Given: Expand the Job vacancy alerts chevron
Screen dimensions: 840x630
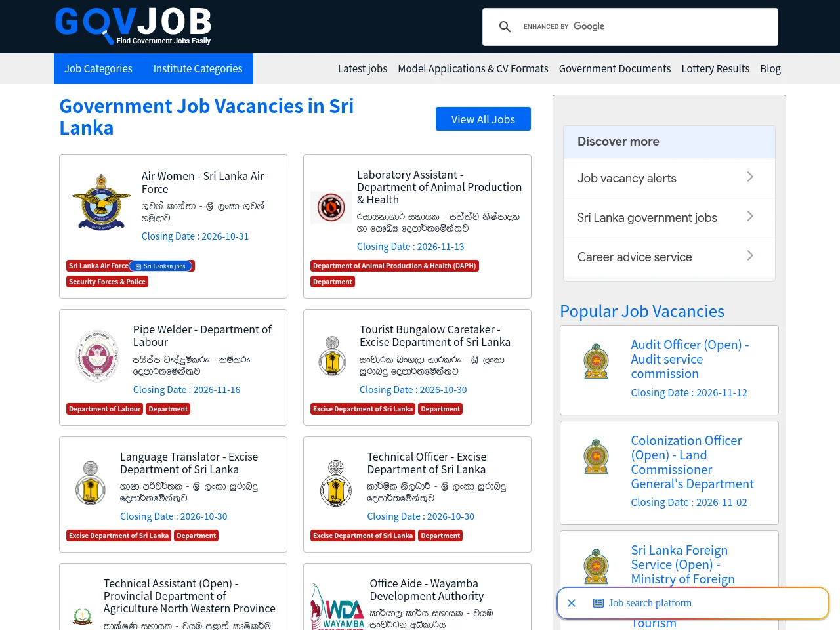Looking at the screenshot, I should [x=750, y=177].
